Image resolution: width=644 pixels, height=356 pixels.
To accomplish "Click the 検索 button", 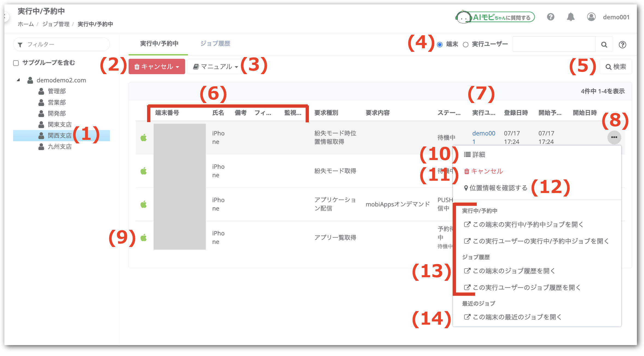I will pos(616,67).
